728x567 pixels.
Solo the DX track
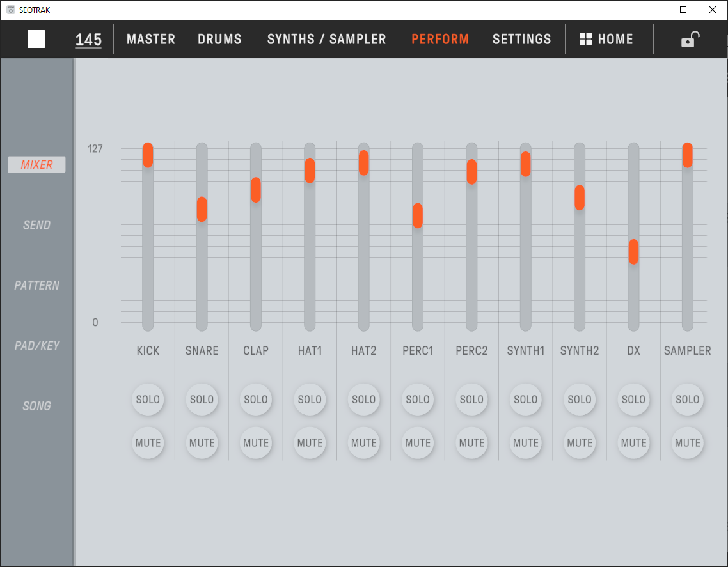coord(633,400)
